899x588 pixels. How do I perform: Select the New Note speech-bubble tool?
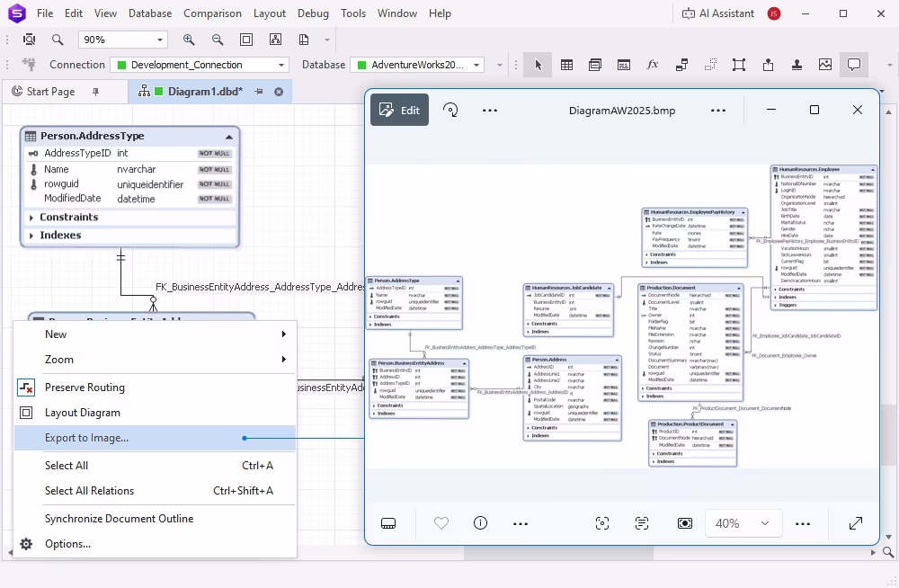(x=854, y=65)
